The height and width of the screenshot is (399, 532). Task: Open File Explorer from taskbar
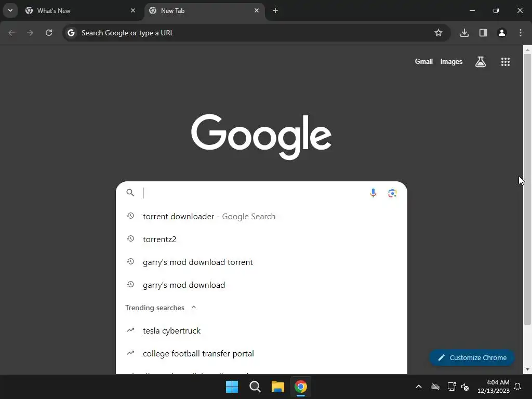point(278,387)
